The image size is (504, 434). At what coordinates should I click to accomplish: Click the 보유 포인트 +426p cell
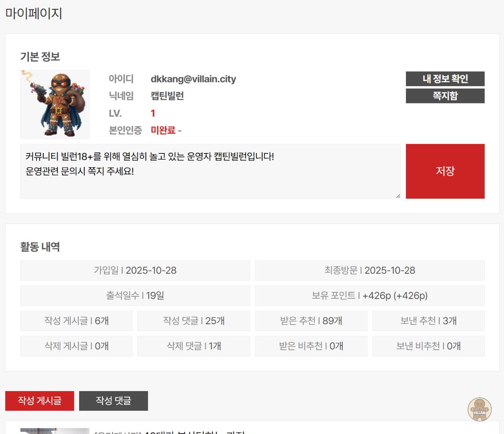pos(369,295)
